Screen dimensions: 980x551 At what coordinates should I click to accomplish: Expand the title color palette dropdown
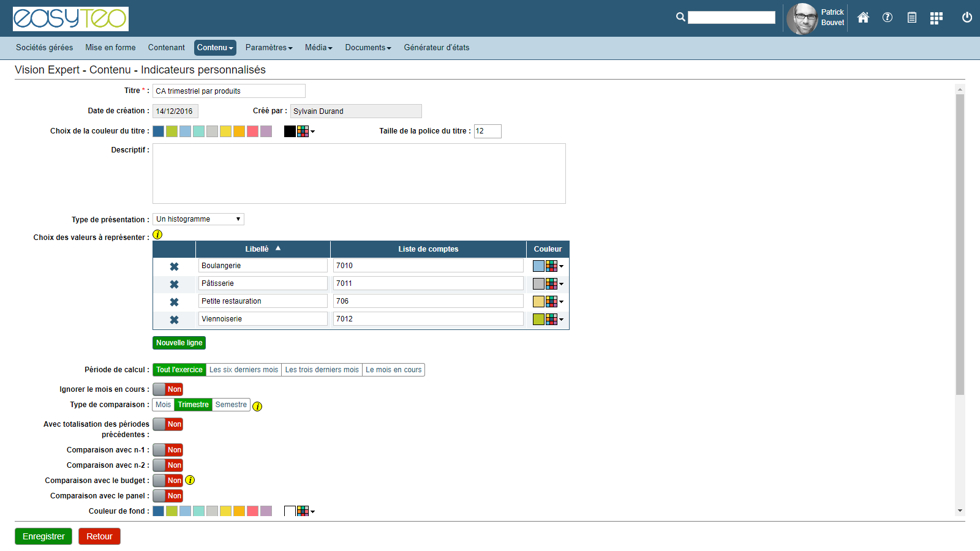(306, 132)
